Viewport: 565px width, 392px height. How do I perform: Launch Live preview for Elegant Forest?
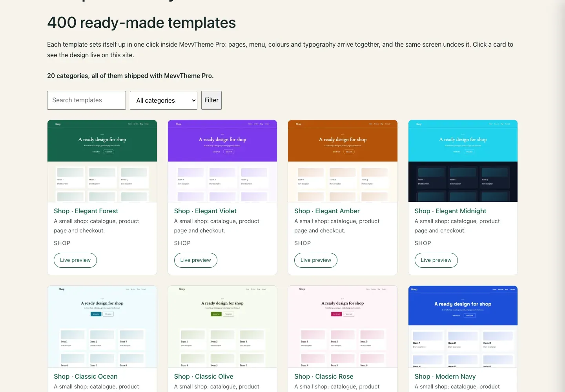click(x=75, y=260)
